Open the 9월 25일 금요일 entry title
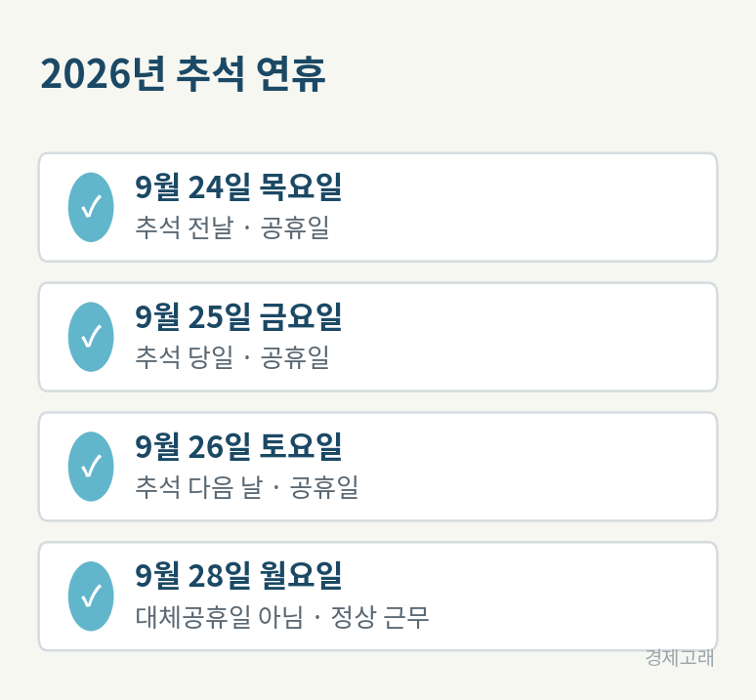This screenshot has height=700, width=756. tap(238, 316)
